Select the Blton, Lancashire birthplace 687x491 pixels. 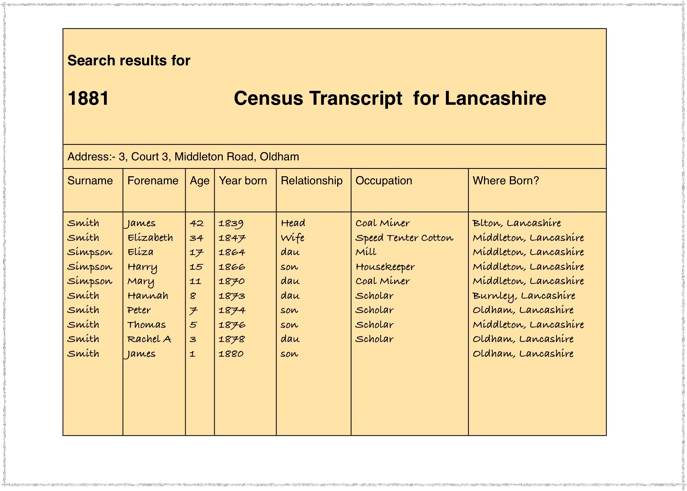point(517,223)
